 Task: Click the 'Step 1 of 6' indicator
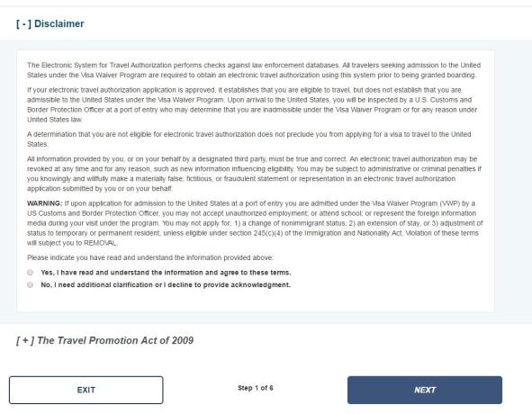click(x=256, y=388)
